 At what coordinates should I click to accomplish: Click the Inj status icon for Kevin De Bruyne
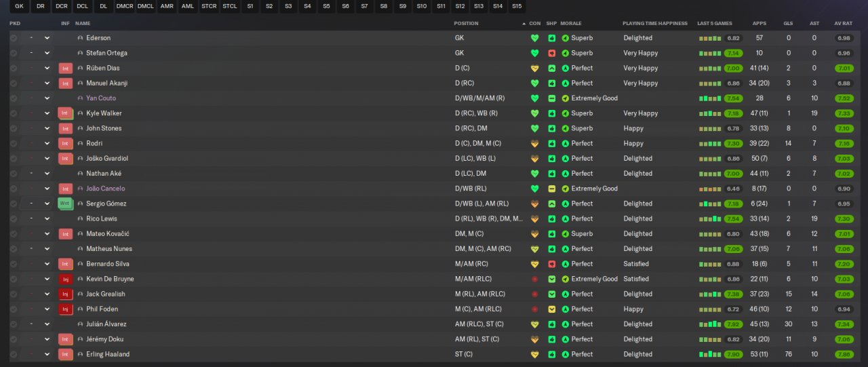[x=65, y=279]
